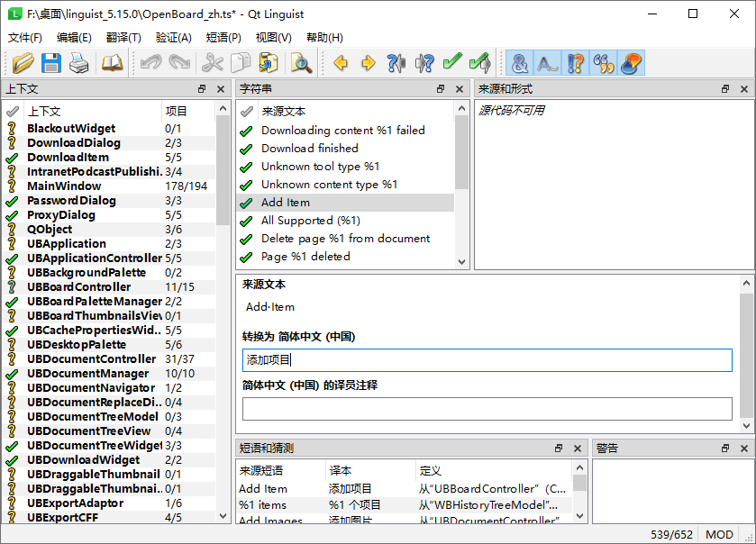The image size is (756, 544).
Task: Paste clipboard contents icon
Action: click(269, 63)
